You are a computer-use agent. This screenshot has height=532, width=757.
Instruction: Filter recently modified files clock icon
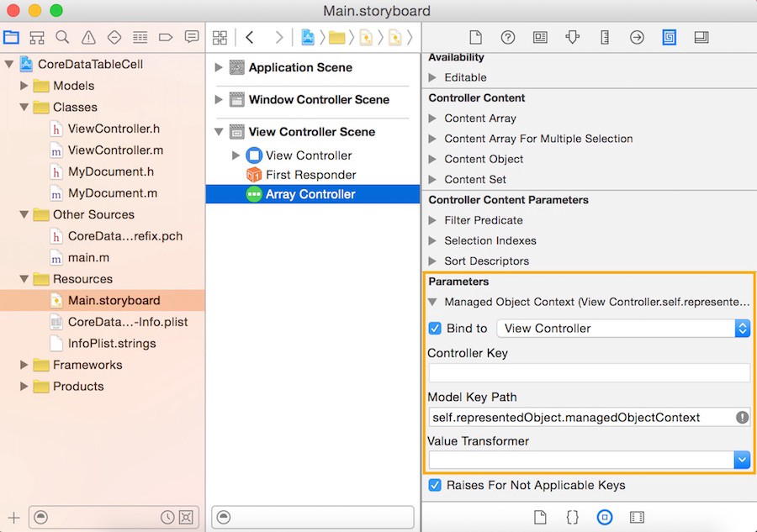pyautogui.click(x=167, y=518)
